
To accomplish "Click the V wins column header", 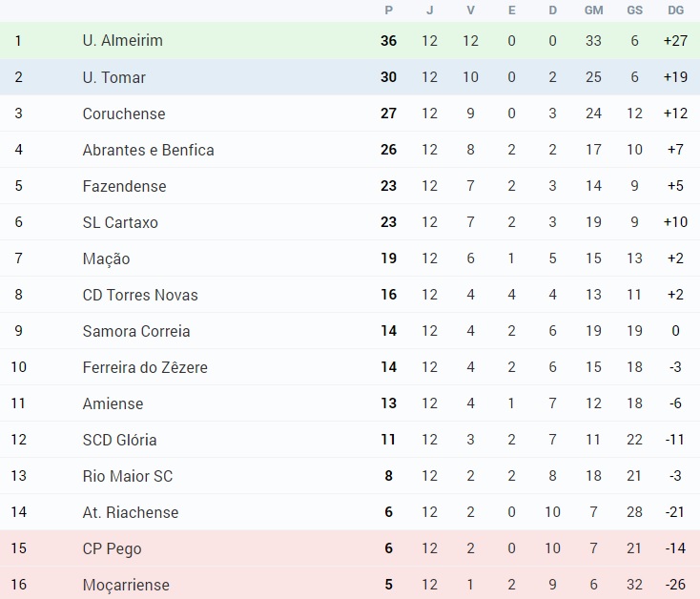I will (470, 10).
